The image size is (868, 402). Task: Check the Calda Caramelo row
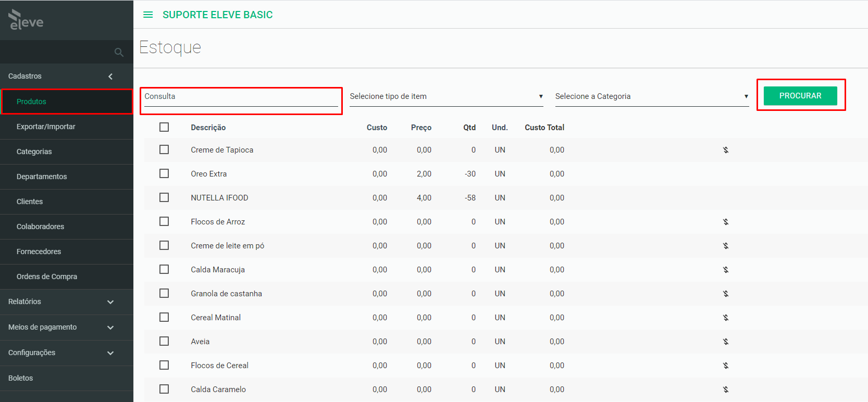coord(164,389)
